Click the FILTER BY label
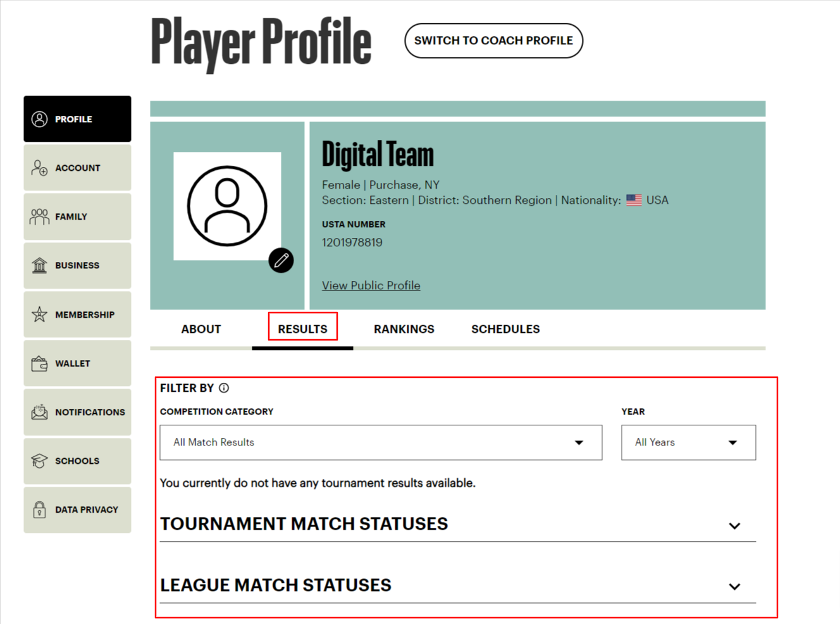The height and width of the screenshot is (624, 840). pos(187,388)
